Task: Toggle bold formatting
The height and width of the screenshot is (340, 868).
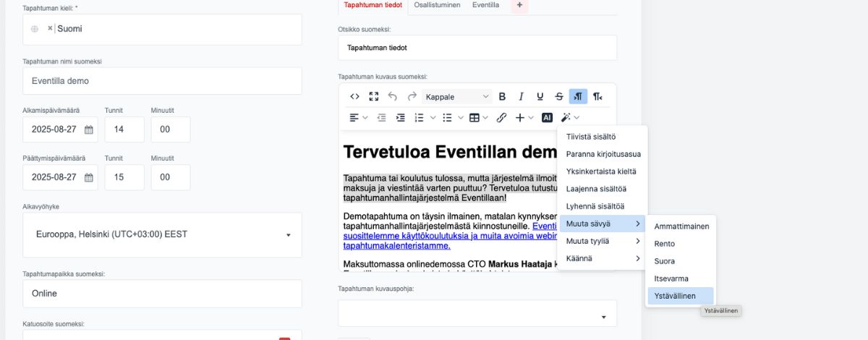Action: coord(502,96)
